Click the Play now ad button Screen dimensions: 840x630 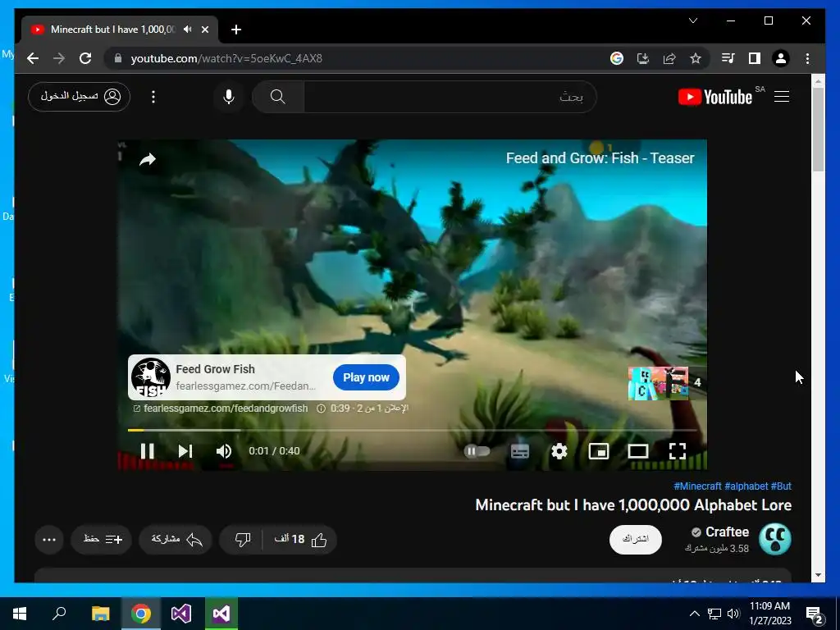(x=366, y=377)
